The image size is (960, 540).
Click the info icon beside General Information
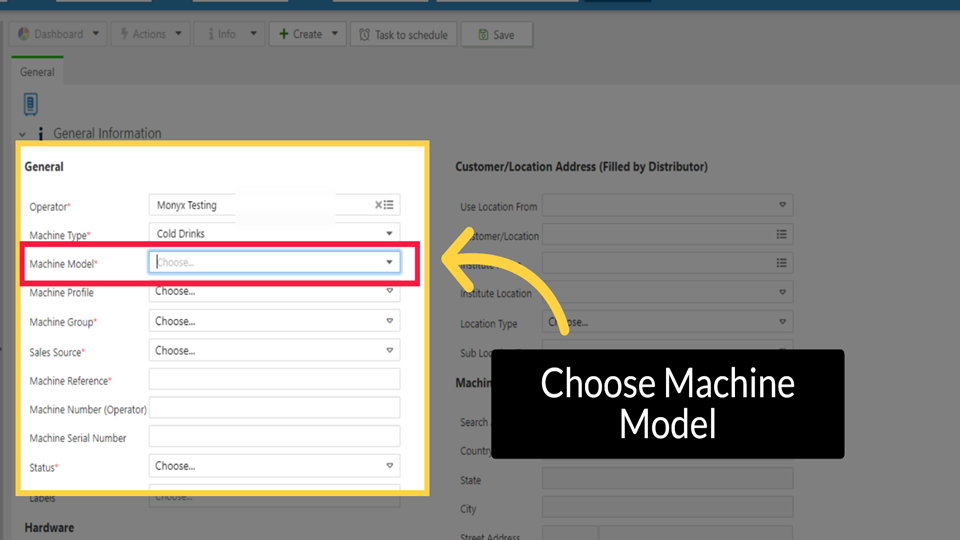[x=41, y=133]
